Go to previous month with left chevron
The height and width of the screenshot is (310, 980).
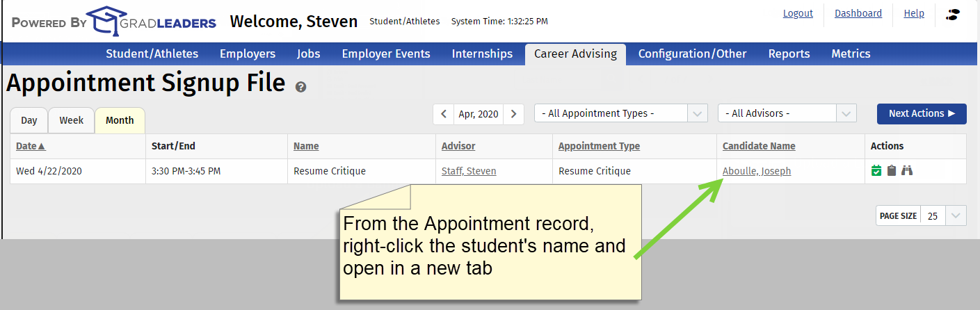(444, 114)
